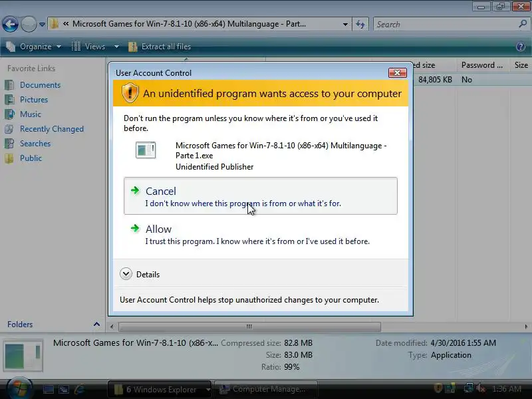This screenshot has height=399, width=532.
Task: Click the Explorer Search field
Action: point(445,25)
